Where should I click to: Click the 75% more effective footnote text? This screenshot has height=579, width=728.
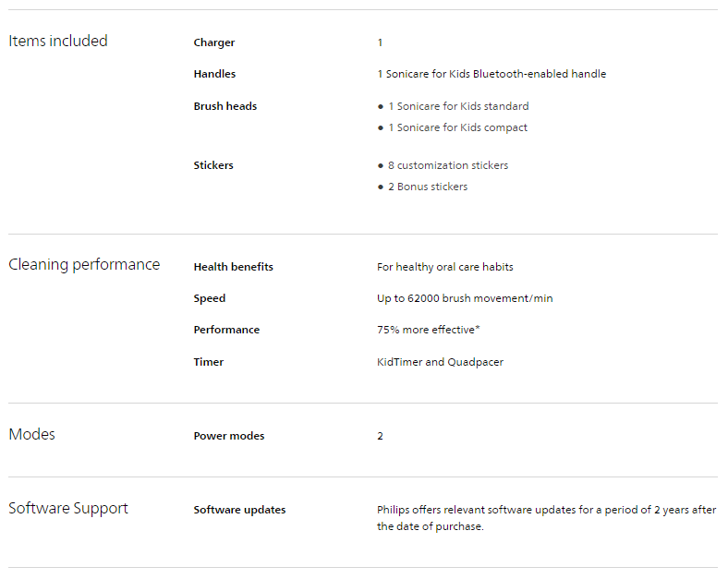point(429,330)
